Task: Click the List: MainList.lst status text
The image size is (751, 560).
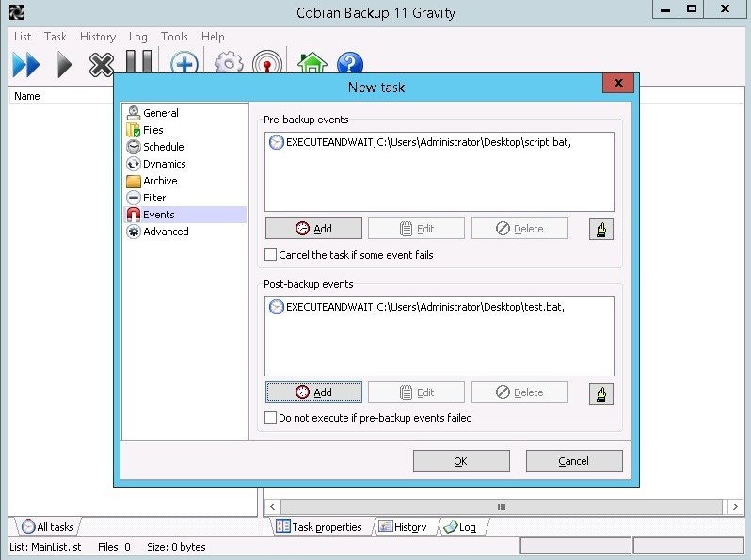Action: [x=45, y=547]
